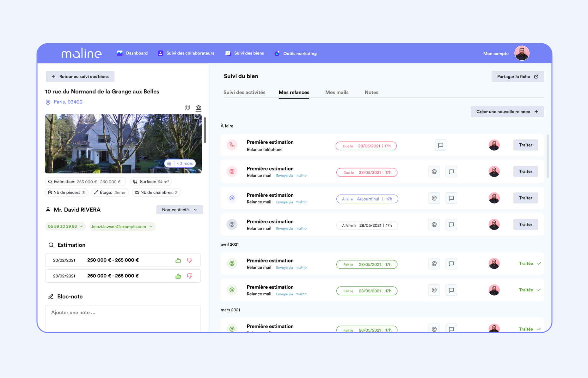Select the Mes relances tab
The image size is (588, 378).
[x=294, y=93]
